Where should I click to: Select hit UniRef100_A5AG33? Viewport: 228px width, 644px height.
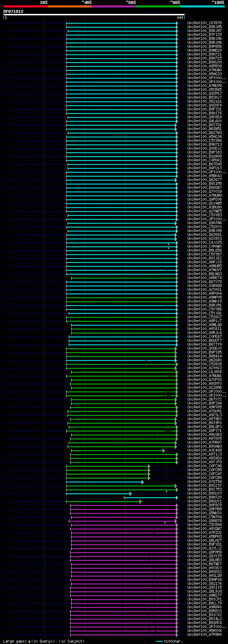pos(204,74)
